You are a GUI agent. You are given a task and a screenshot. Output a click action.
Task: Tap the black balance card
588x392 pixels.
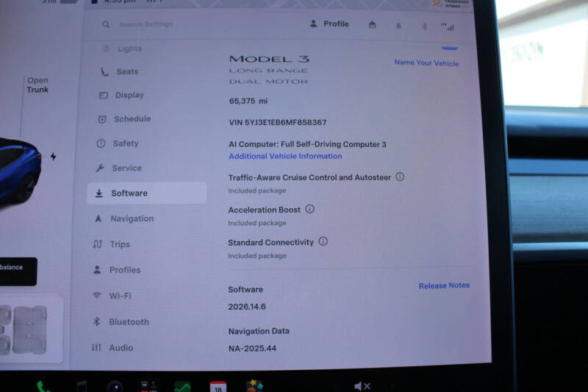point(18,271)
